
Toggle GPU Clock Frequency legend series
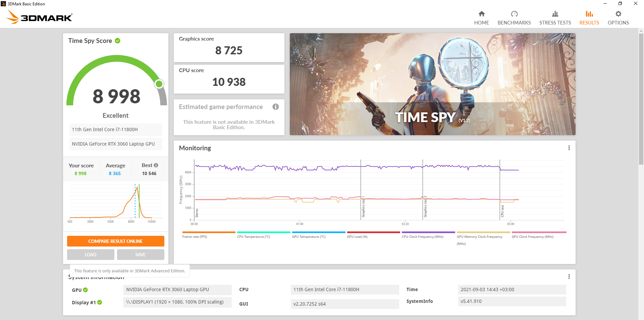tap(539, 234)
